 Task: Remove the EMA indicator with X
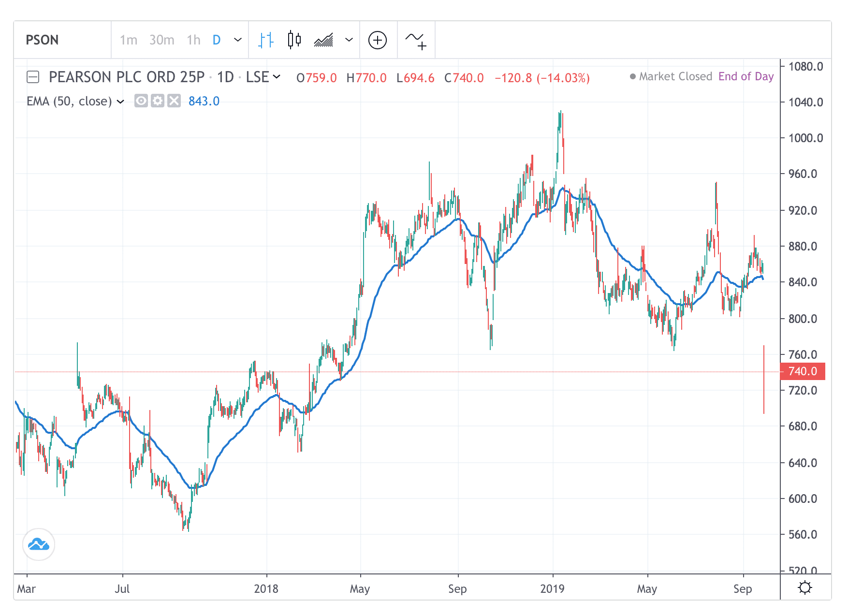click(174, 101)
